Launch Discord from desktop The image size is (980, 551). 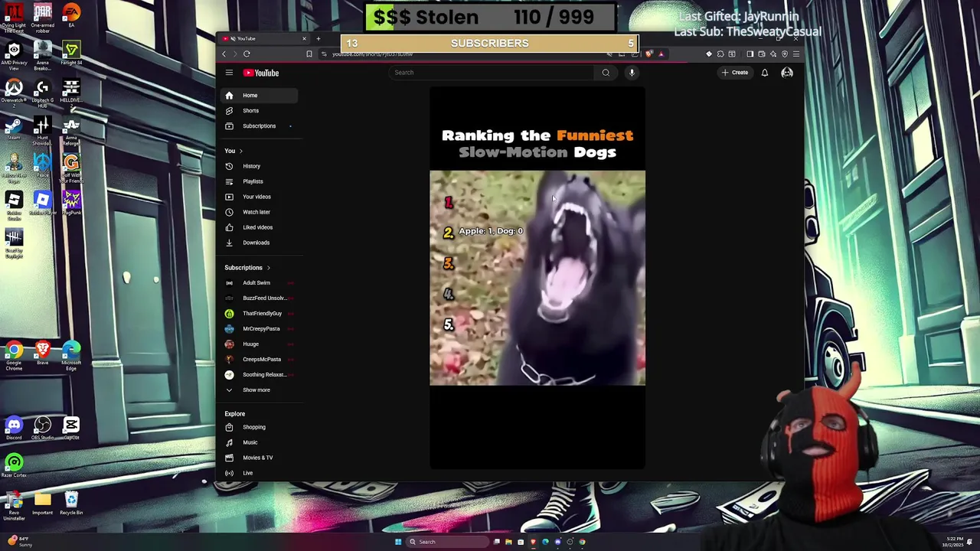[x=14, y=429]
